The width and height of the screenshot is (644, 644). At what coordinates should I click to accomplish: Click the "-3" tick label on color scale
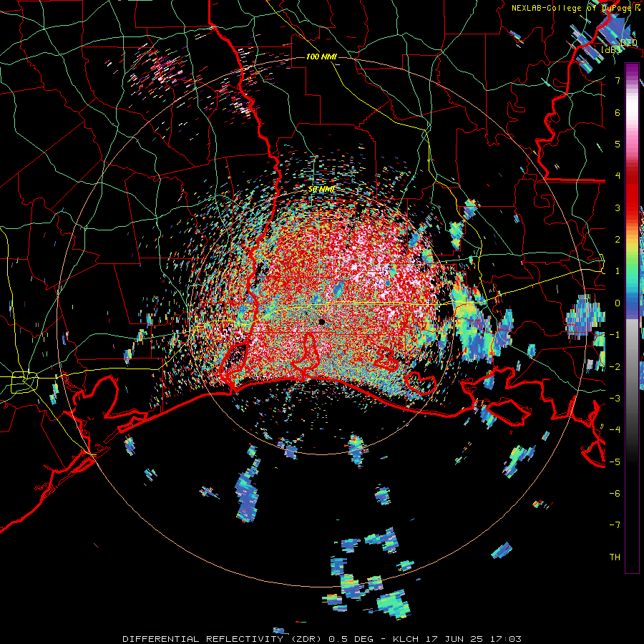tap(615, 399)
